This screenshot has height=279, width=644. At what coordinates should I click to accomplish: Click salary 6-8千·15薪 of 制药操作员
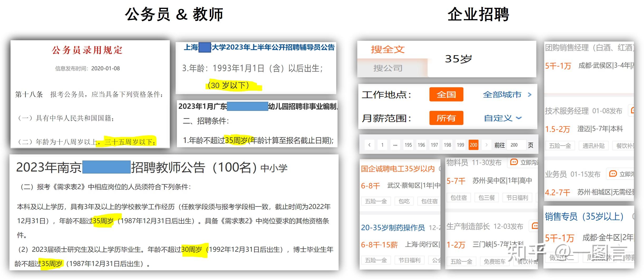(379, 245)
